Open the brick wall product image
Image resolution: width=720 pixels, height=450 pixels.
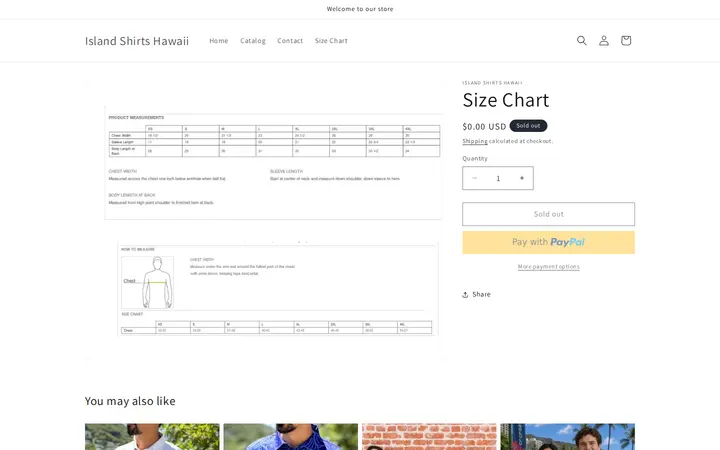coord(429,437)
